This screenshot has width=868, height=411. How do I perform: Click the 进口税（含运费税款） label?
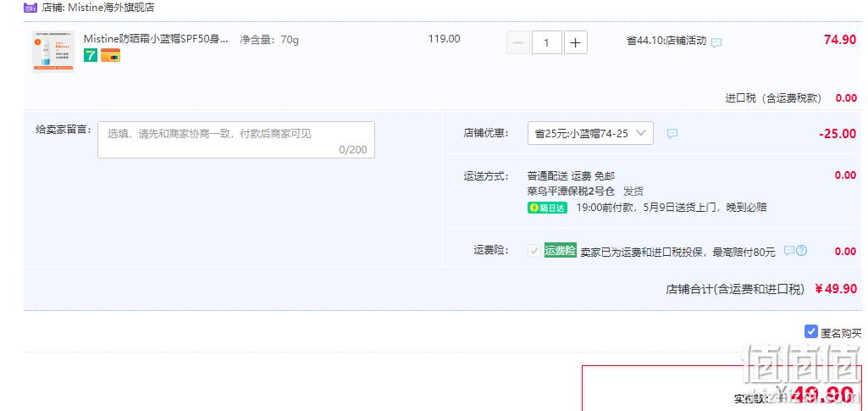point(774,98)
